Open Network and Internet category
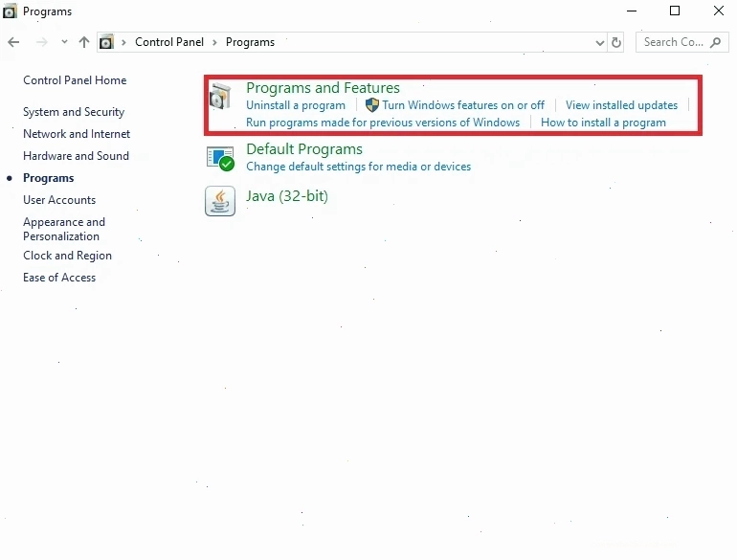The image size is (737, 560). click(x=77, y=134)
